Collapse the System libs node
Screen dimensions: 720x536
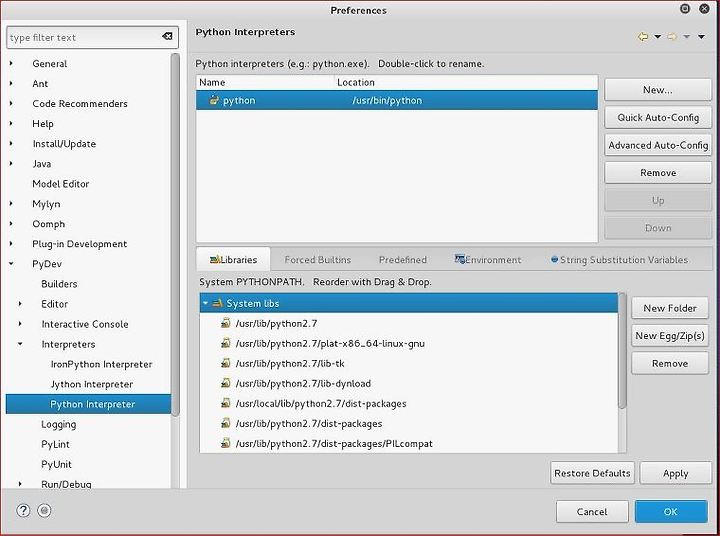point(205,303)
